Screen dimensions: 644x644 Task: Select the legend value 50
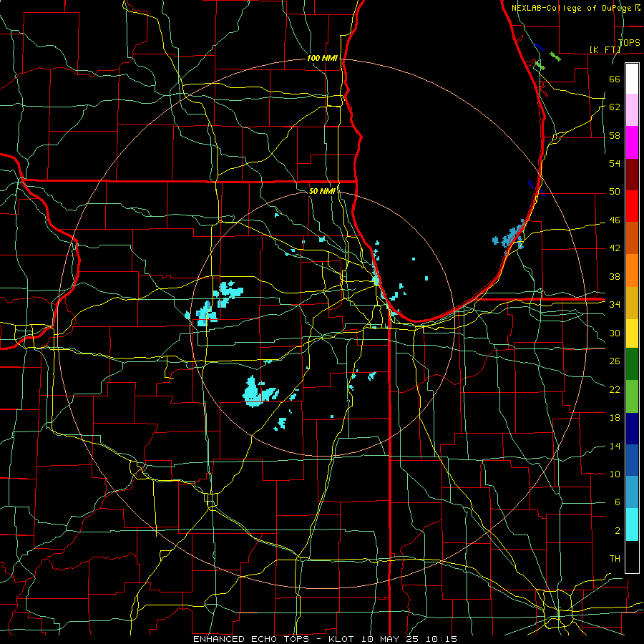coord(615,191)
